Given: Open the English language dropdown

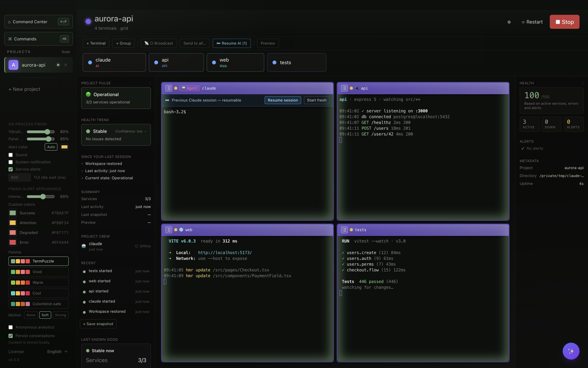Looking at the screenshot, I should pyautogui.click(x=57, y=352).
